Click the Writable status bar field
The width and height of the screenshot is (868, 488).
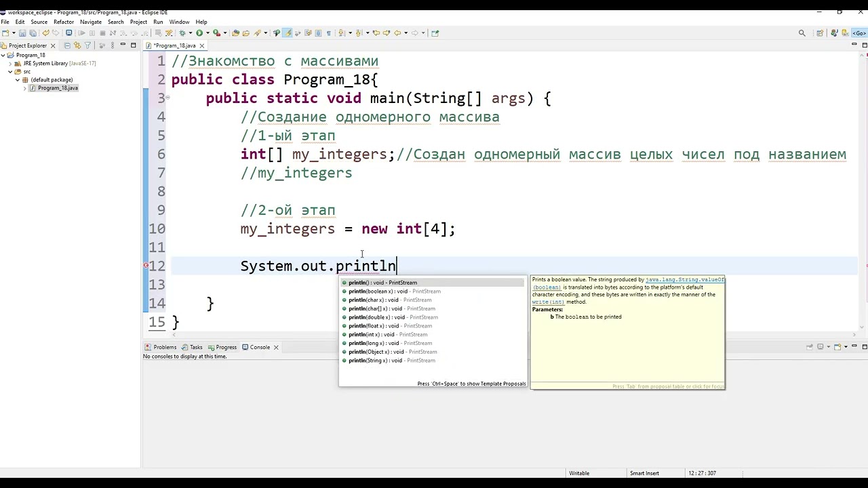pos(579,473)
